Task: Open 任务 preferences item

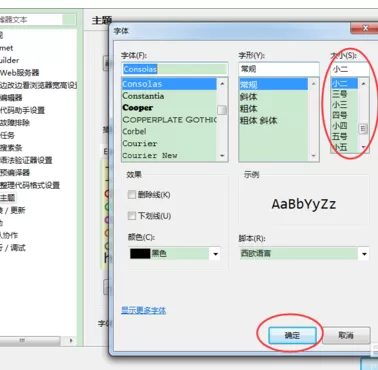Action: (7, 135)
